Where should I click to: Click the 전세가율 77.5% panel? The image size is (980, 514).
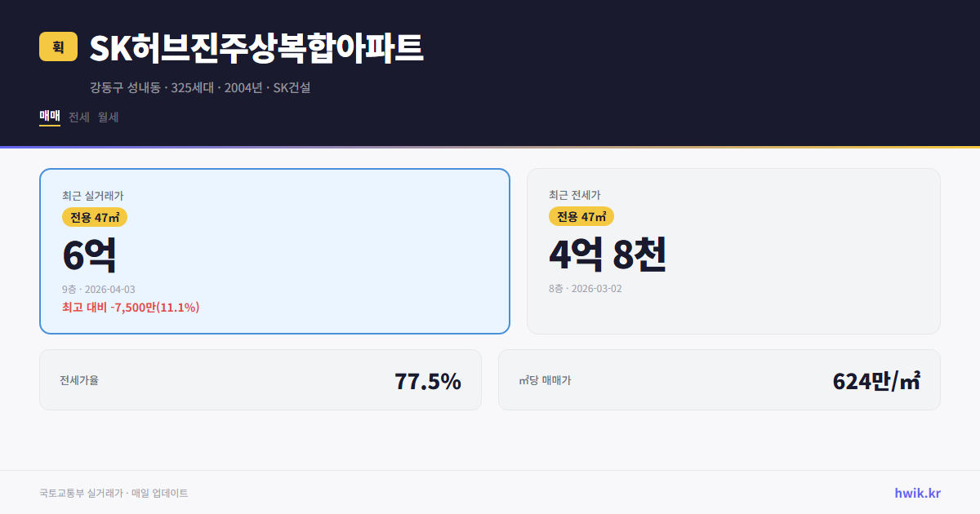(261, 379)
